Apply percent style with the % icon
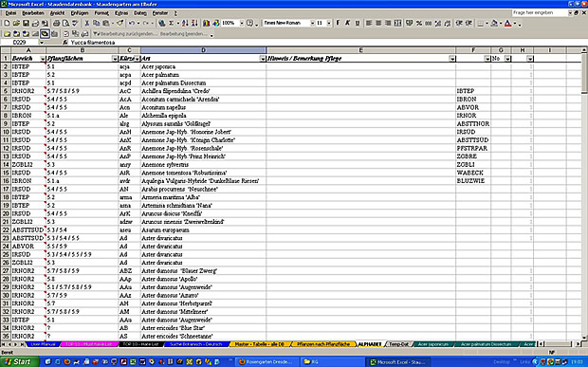The image size is (588, 367). (x=419, y=24)
